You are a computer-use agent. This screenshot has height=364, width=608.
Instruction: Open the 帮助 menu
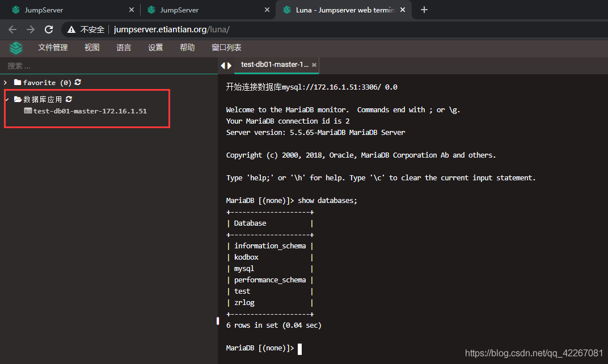tap(187, 48)
